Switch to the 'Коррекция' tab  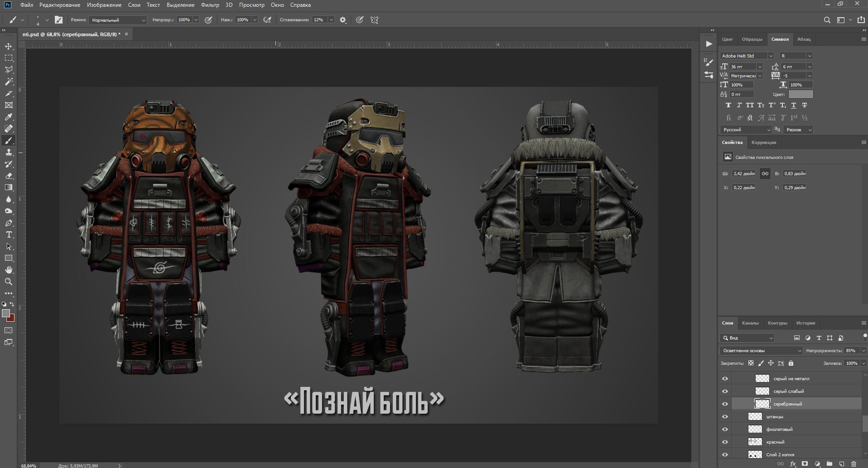point(764,142)
